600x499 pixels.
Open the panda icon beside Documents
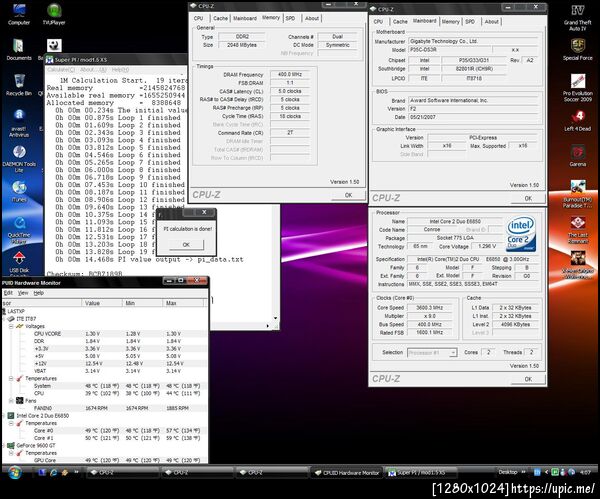tap(54, 46)
